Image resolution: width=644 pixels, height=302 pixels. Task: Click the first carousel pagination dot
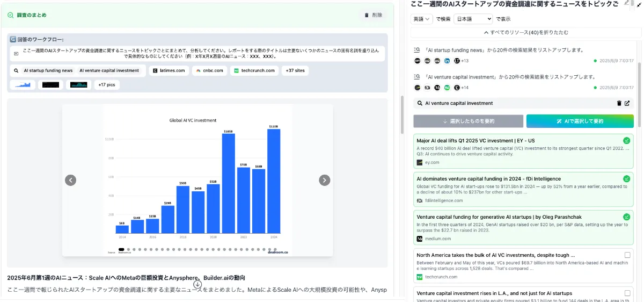[x=122, y=249]
